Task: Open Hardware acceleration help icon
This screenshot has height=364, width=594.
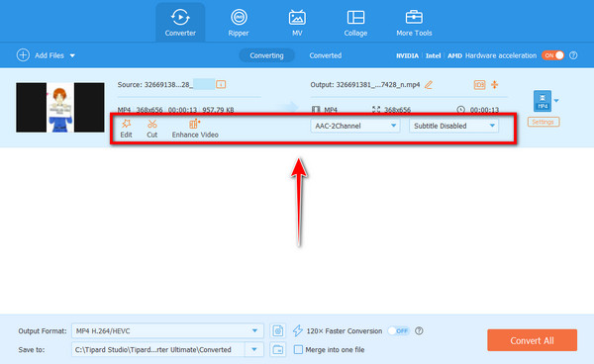Action: click(x=573, y=55)
